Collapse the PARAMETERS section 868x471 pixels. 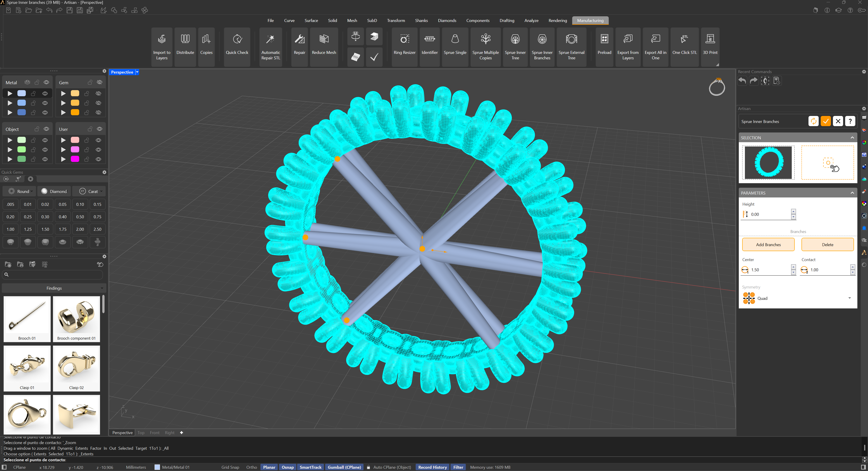pyautogui.click(x=852, y=193)
